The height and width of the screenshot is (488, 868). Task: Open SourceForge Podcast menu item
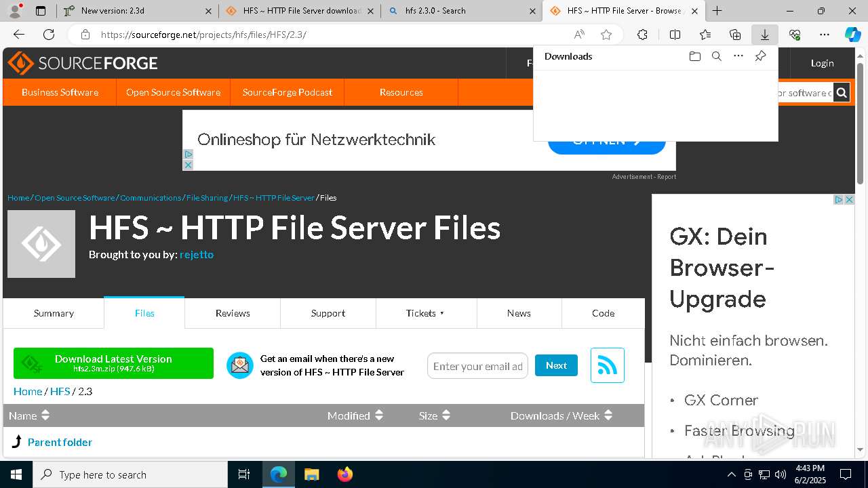click(x=288, y=92)
